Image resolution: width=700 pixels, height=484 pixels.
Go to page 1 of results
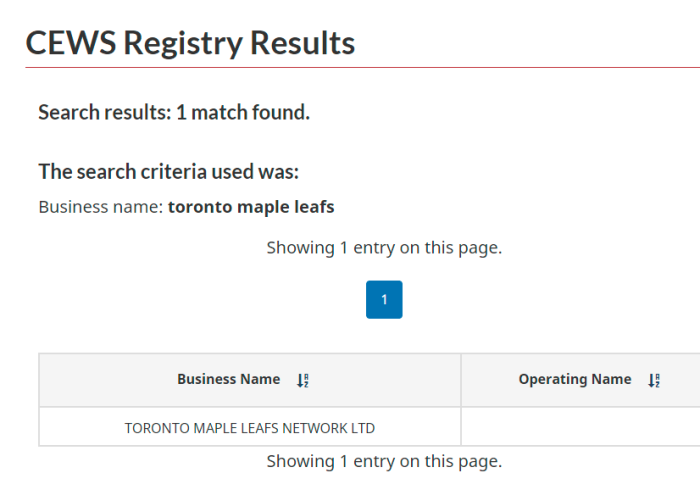(x=384, y=300)
